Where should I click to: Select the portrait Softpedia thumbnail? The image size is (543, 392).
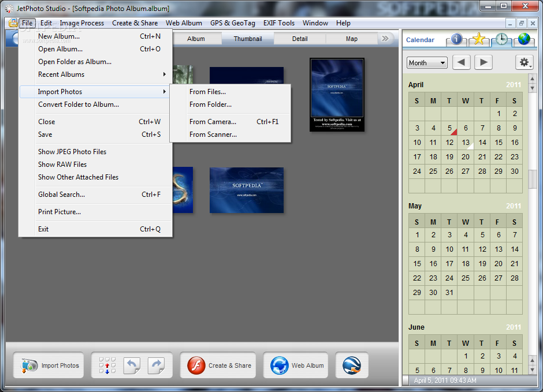point(337,95)
